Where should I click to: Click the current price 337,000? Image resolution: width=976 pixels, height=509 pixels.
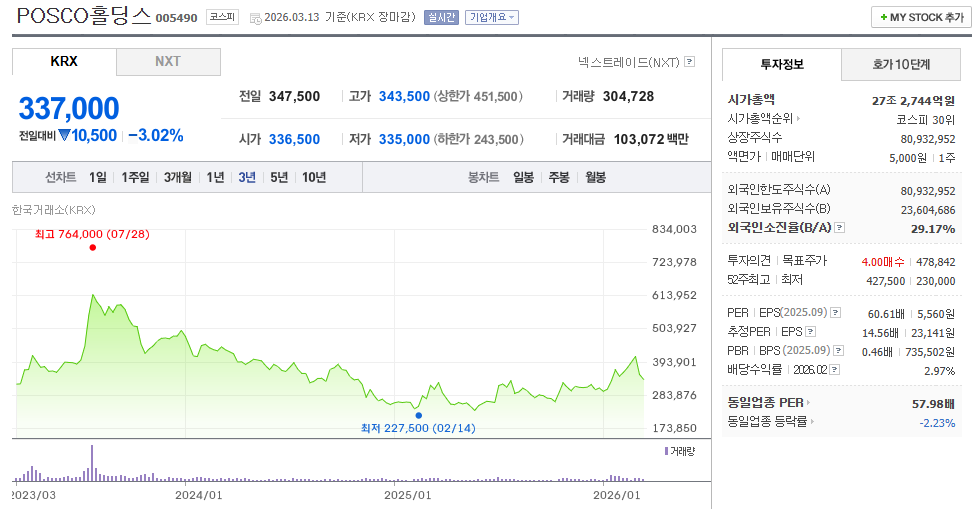(x=69, y=109)
